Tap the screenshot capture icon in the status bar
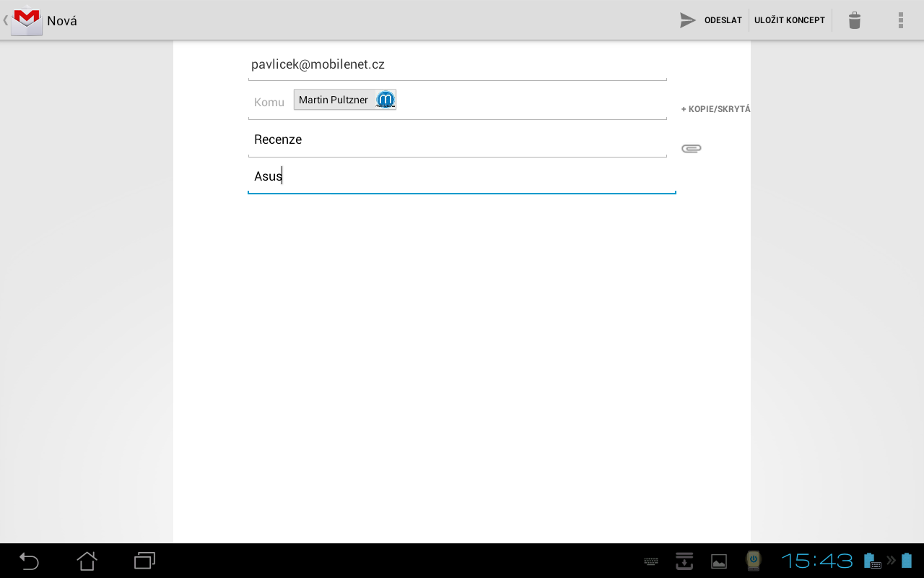This screenshot has width=924, height=578. pos(684,561)
